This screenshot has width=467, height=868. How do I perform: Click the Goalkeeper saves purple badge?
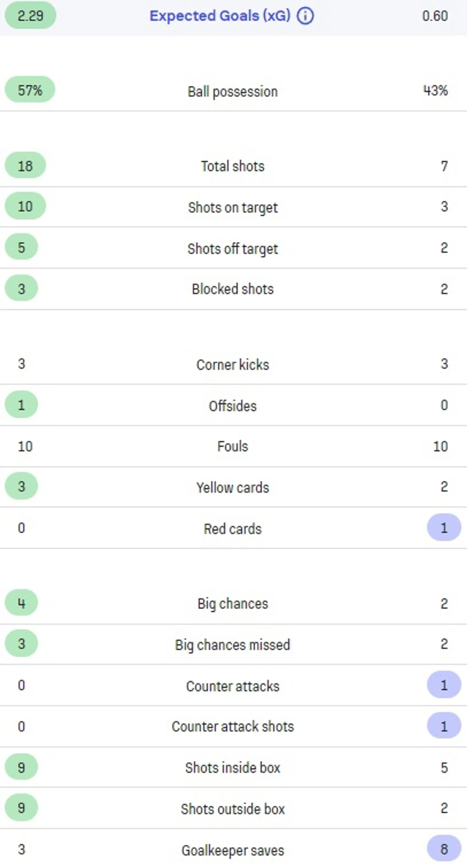[444, 849]
